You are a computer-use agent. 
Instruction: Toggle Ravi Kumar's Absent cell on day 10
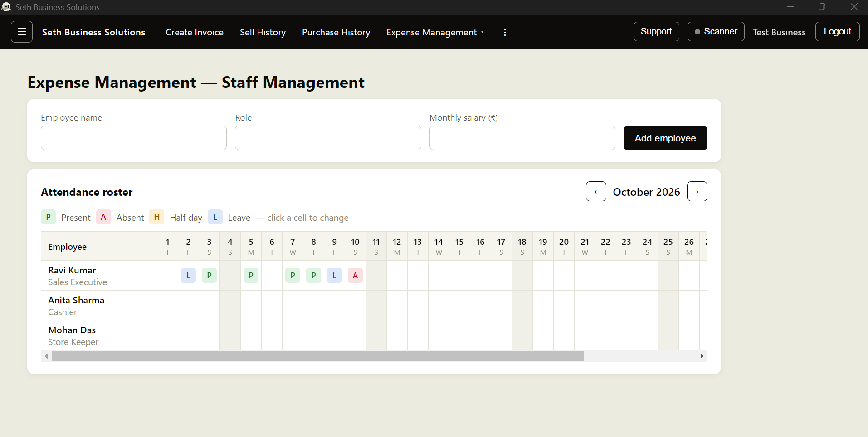[355, 275]
